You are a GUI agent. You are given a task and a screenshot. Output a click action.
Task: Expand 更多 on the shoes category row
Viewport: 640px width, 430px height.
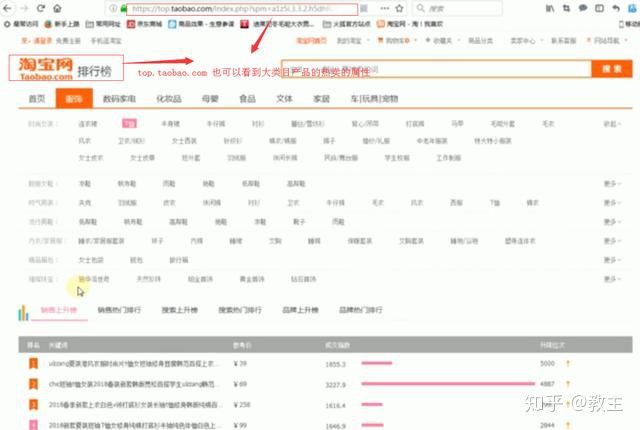click(610, 184)
